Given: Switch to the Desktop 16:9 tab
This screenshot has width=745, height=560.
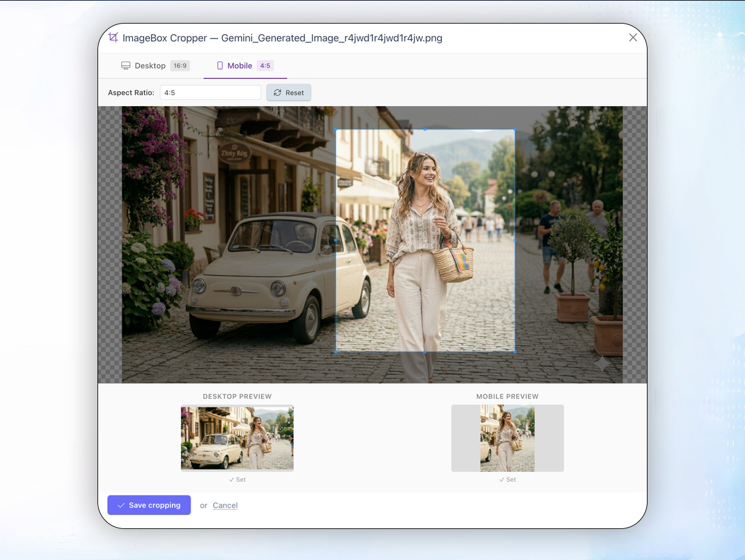Looking at the screenshot, I should (x=155, y=66).
